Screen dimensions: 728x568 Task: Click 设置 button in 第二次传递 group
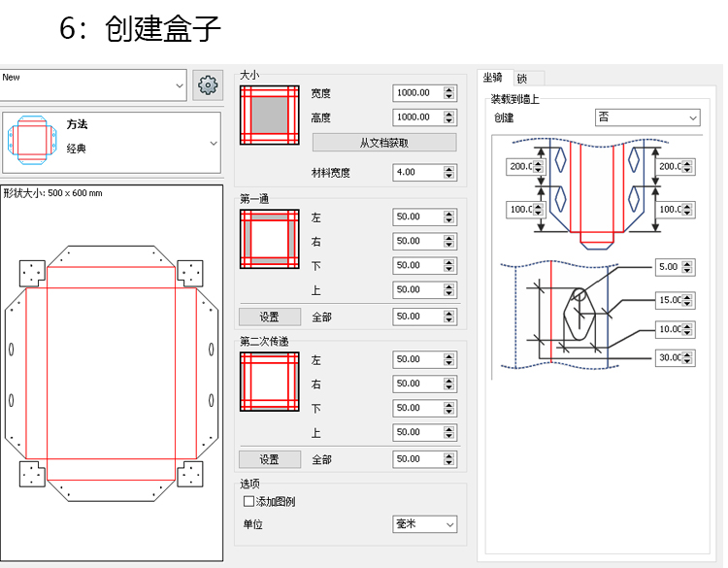(270, 459)
